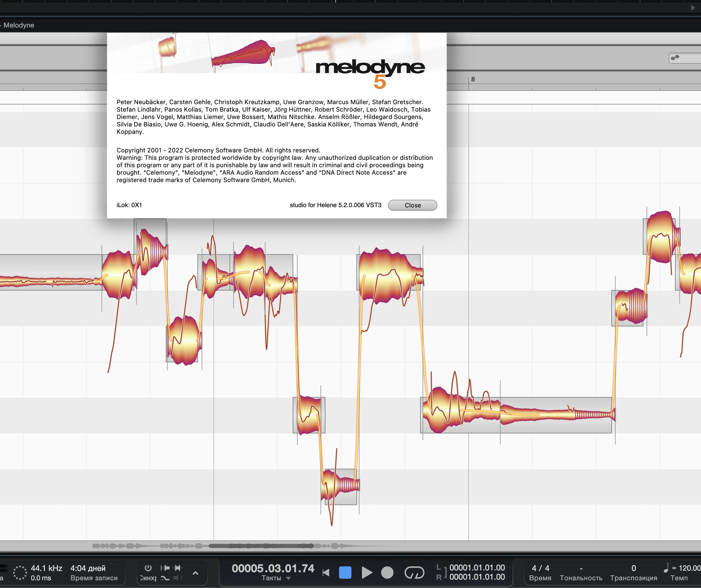Click the speaker icon in the sync panel
Screen dimensions: 701x588
coord(178,578)
